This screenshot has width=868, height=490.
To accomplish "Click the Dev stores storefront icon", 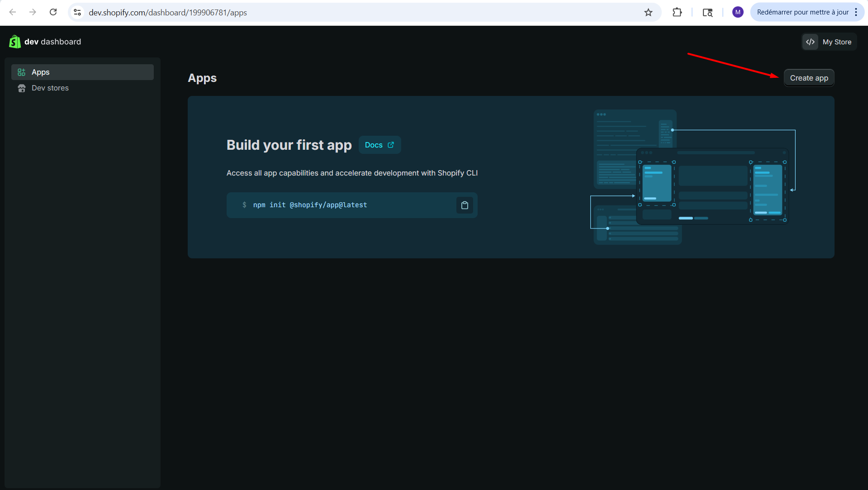I will (x=21, y=88).
